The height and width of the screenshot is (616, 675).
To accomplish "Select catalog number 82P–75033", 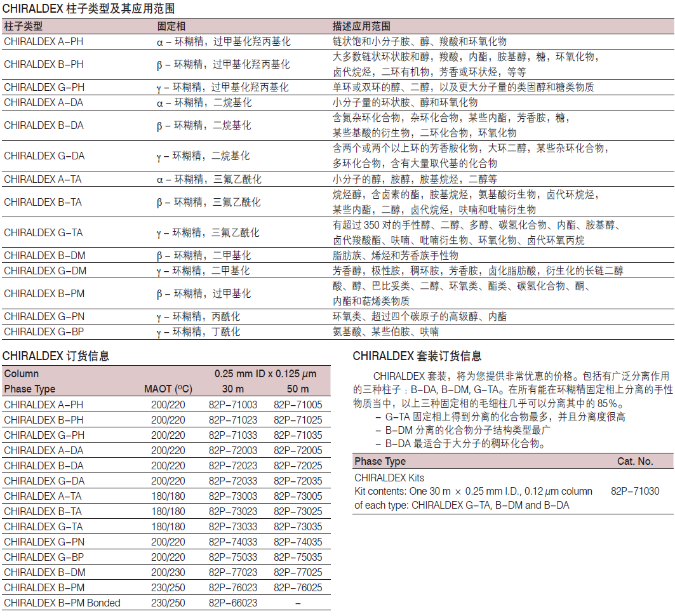I will click(x=233, y=557).
